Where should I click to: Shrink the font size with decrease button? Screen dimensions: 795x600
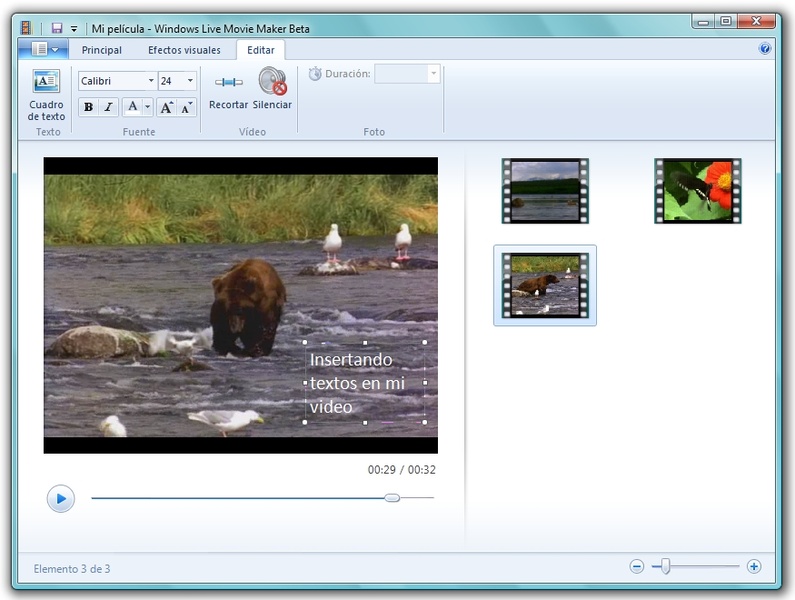point(186,107)
